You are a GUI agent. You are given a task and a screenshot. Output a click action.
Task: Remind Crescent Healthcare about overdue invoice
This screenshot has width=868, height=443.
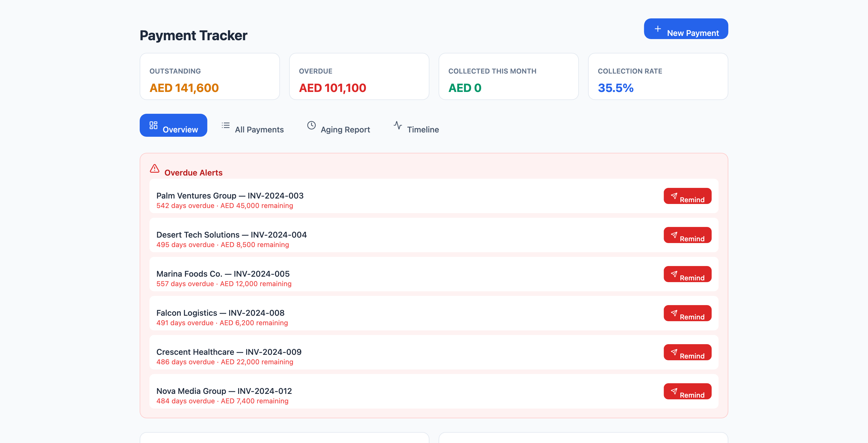point(688,352)
